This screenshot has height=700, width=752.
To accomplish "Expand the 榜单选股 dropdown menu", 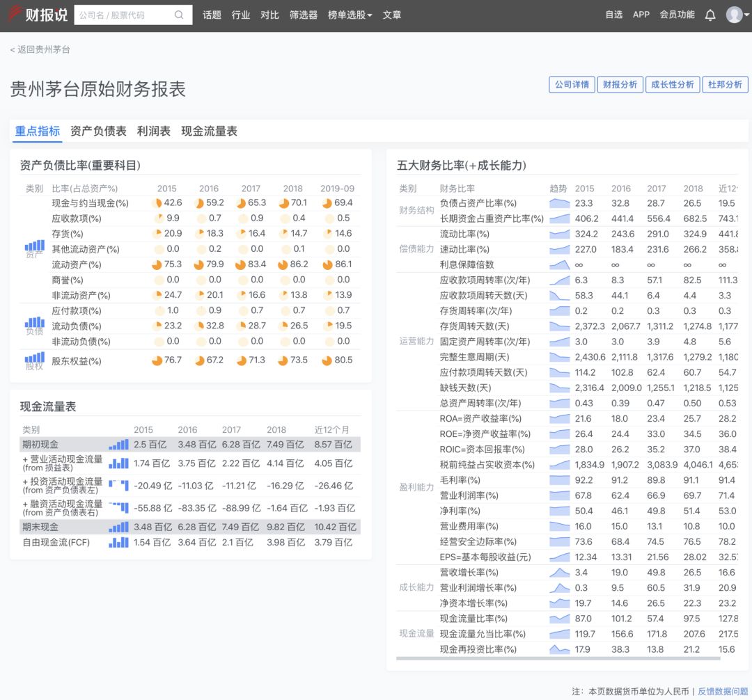I will [x=350, y=15].
